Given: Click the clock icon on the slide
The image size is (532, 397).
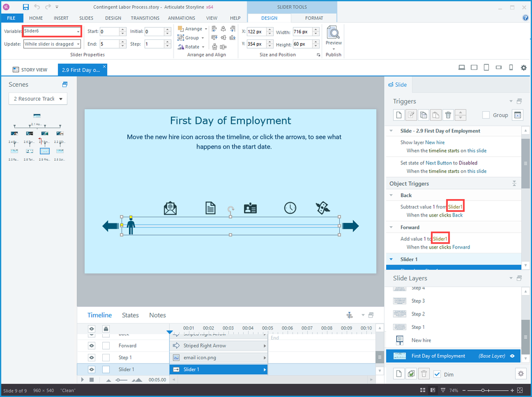Looking at the screenshot, I should tap(290, 208).
